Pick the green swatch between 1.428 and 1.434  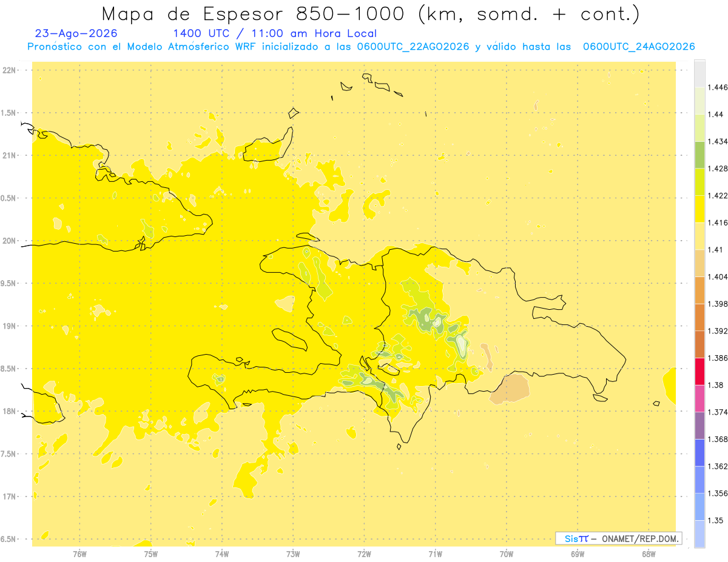[x=699, y=155]
